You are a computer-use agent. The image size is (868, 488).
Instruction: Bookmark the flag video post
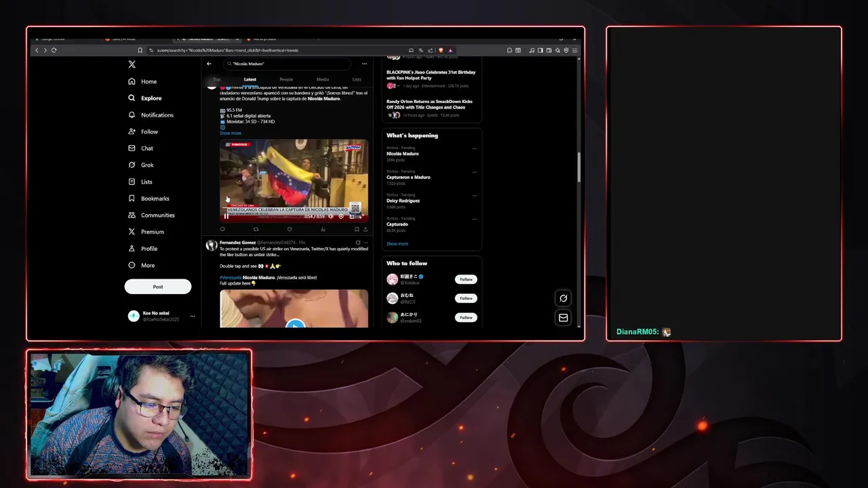(x=357, y=229)
